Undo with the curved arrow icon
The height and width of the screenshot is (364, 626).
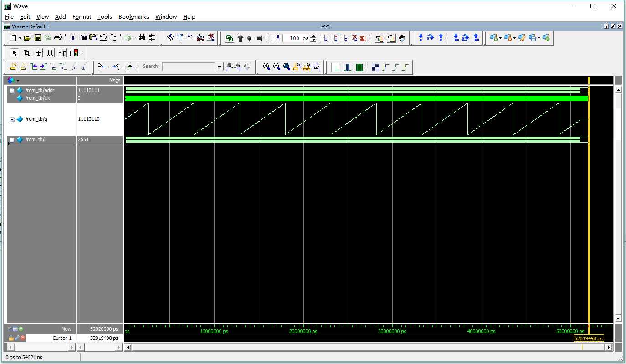click(103, 38)
